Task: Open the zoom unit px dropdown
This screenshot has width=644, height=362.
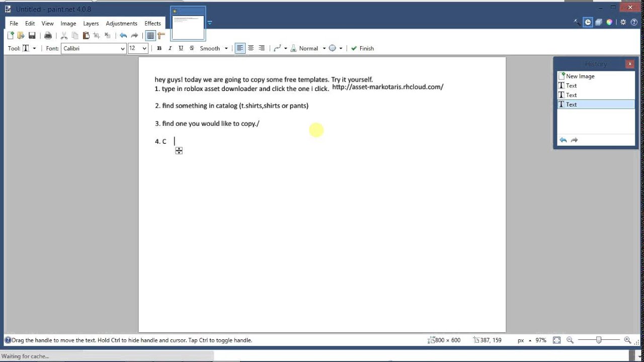Action: (x=524, y=340)
